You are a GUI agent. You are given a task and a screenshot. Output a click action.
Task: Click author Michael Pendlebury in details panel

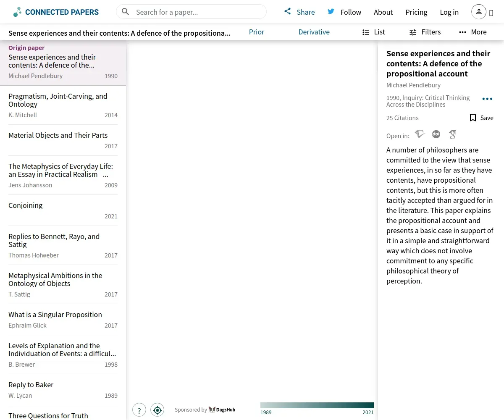tap(413, 85)
